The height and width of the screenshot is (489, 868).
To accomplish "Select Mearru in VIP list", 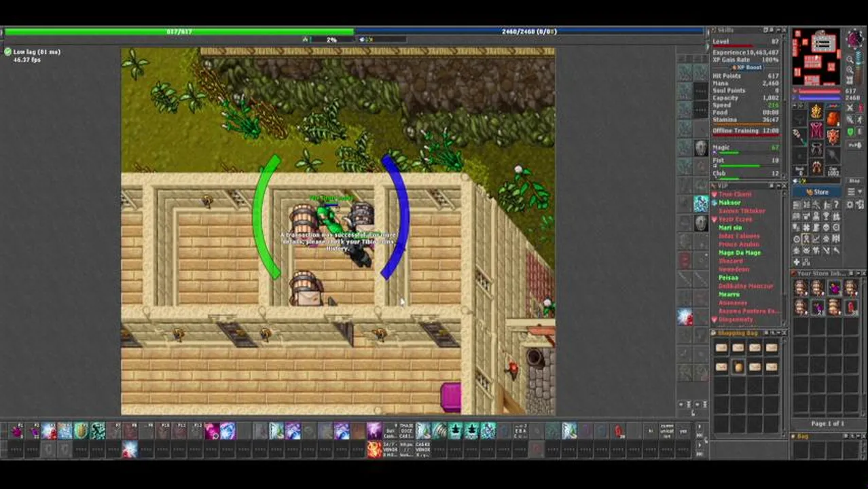I will coord(729,294).
